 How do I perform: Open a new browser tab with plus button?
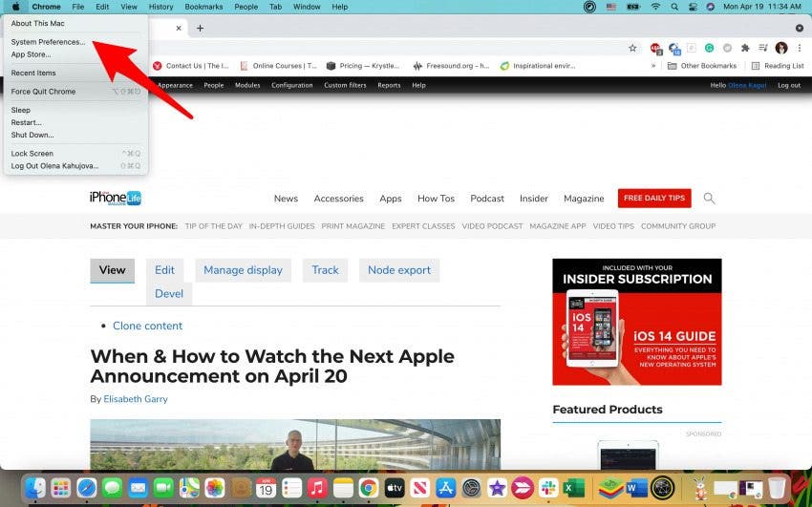200,28
